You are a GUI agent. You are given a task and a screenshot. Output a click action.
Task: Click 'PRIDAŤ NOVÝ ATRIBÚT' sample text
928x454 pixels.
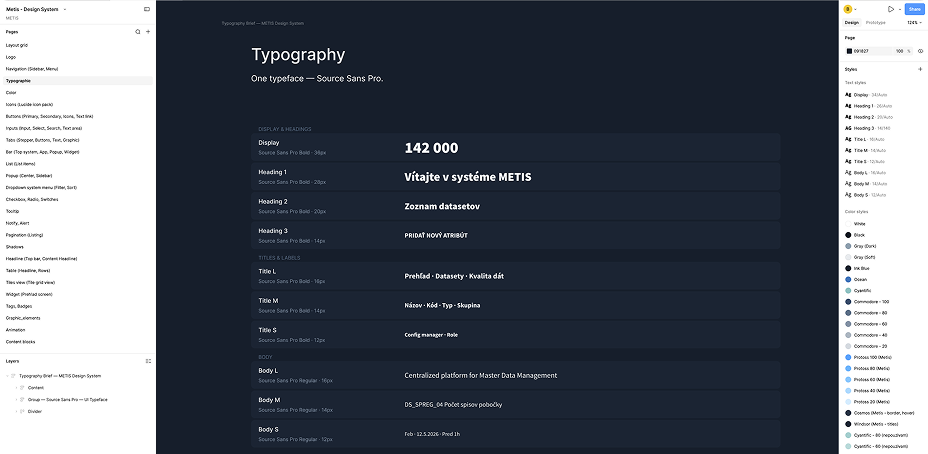(x=436, y=236)
